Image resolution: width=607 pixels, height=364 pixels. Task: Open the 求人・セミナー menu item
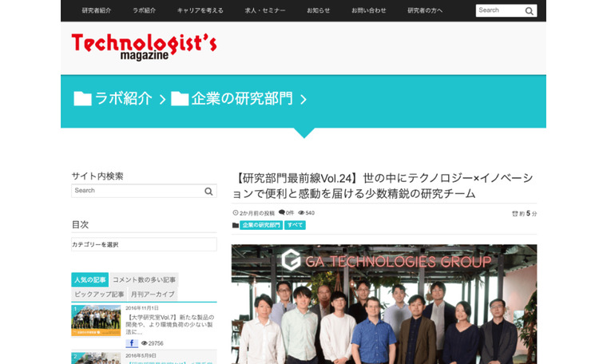tap(265, 10)
